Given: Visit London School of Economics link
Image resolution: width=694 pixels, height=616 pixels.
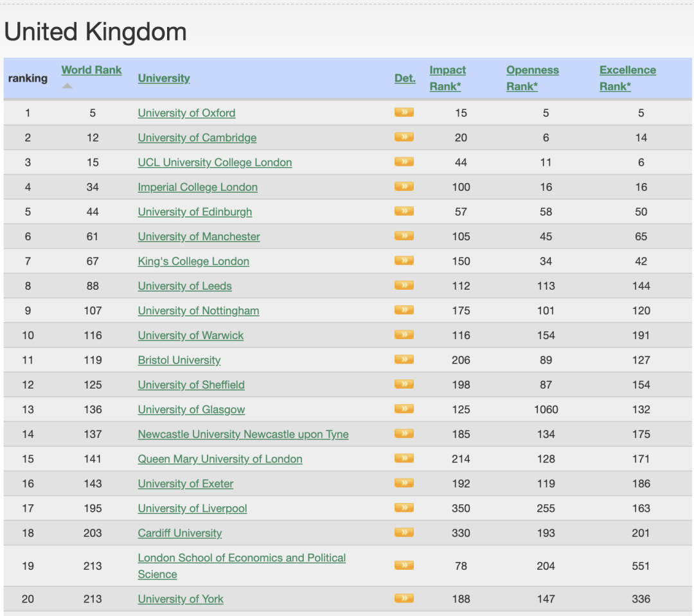Looking at the screenshot, I should coord(242,566).
